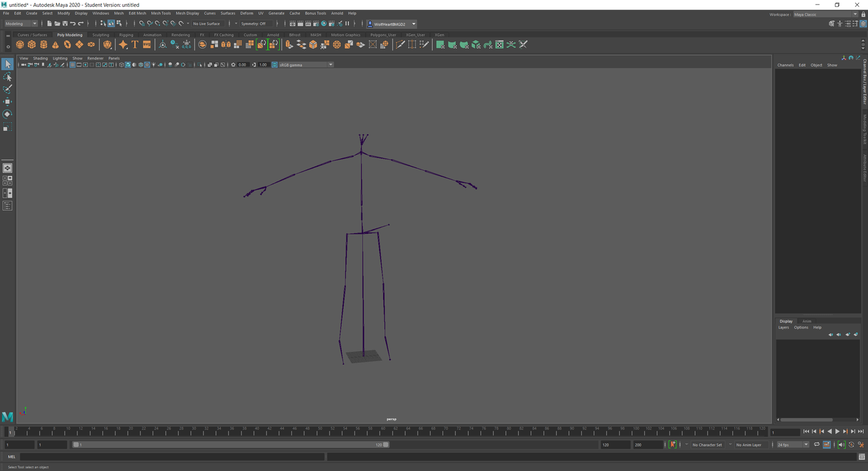
Task: Create a polygon sphere from shelf
Action: pos(20,45)
